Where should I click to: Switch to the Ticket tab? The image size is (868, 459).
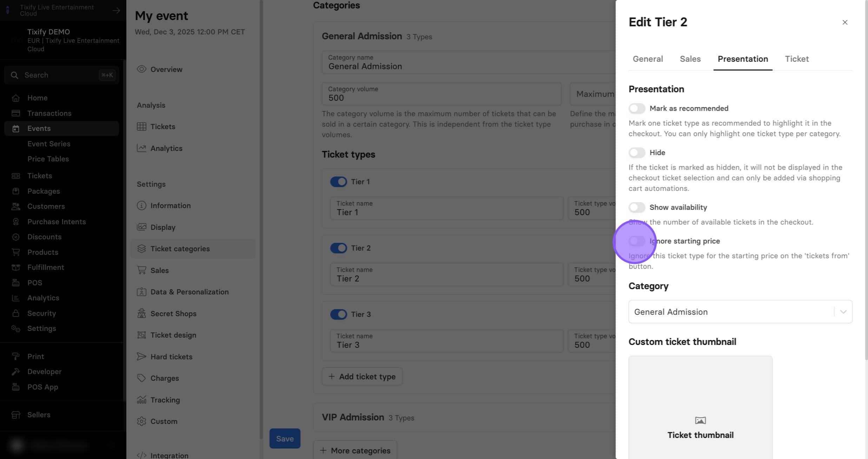pos(797,59)
